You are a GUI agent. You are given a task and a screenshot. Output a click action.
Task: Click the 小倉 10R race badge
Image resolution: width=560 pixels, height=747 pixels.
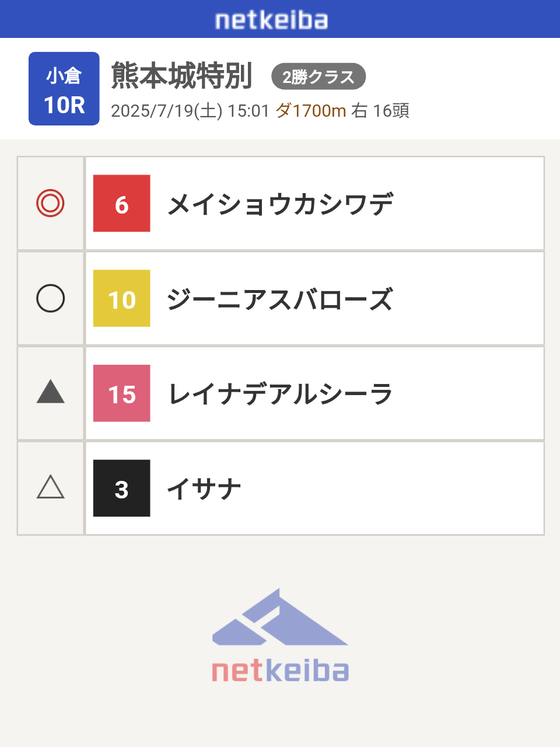(x=64, y=89)
